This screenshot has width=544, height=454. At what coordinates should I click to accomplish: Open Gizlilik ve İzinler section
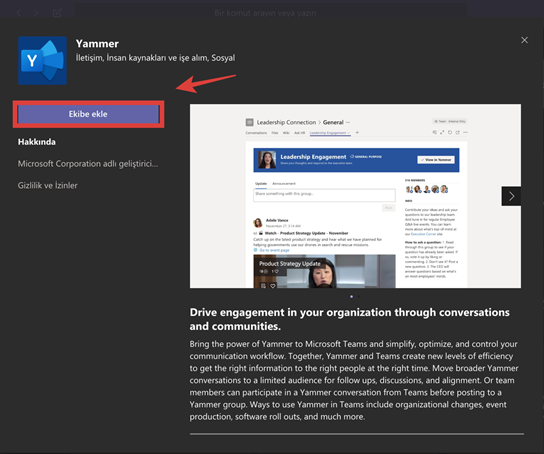coord(48,186)
